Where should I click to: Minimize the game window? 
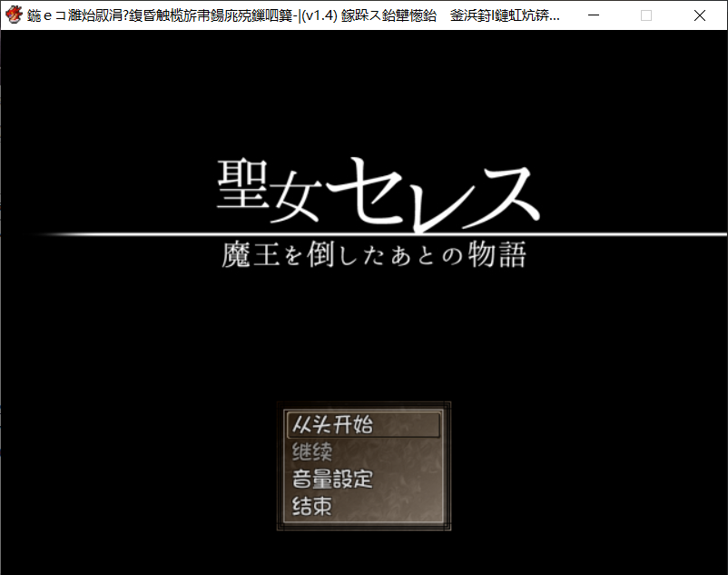click(594, 15)
